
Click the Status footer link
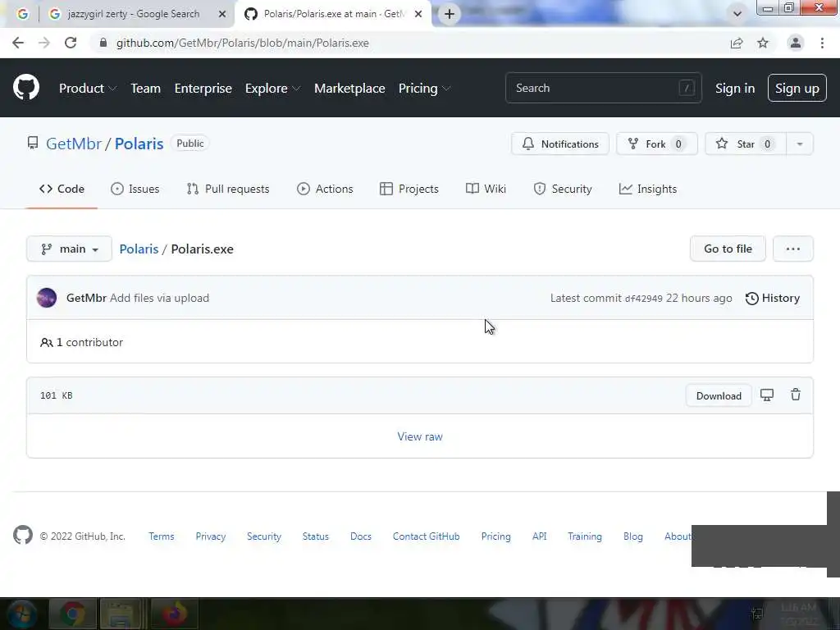pyautogui.click(x=316, y=536)
